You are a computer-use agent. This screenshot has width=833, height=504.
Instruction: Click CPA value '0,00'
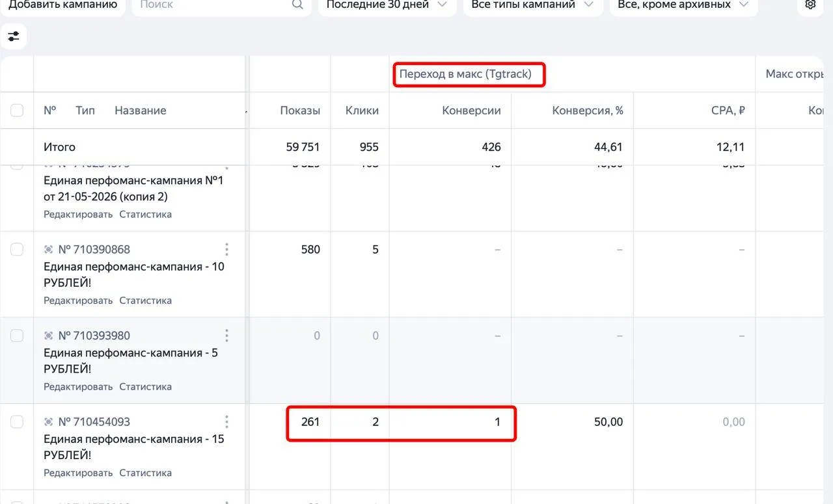pos(733,421)
